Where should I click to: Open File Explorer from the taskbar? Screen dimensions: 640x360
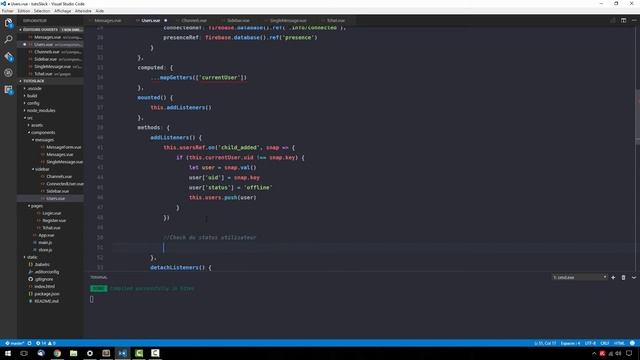(x=73, y=353)
